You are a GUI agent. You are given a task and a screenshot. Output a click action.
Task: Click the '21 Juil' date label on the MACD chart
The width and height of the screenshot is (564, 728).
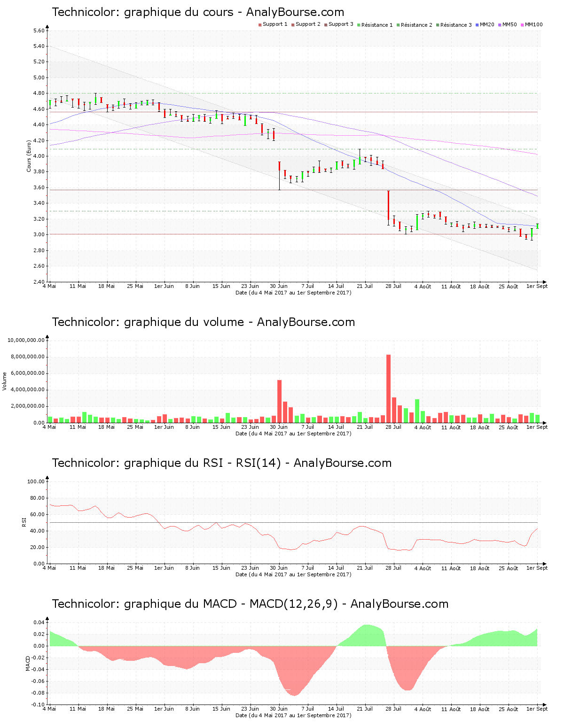365,709
